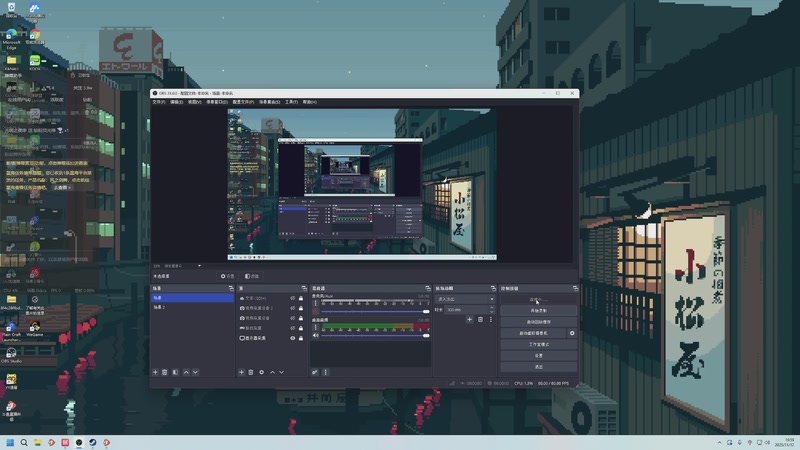Pop out the Scenes dock panel
This screenshot has height=450, width=800.
[231, 288]
